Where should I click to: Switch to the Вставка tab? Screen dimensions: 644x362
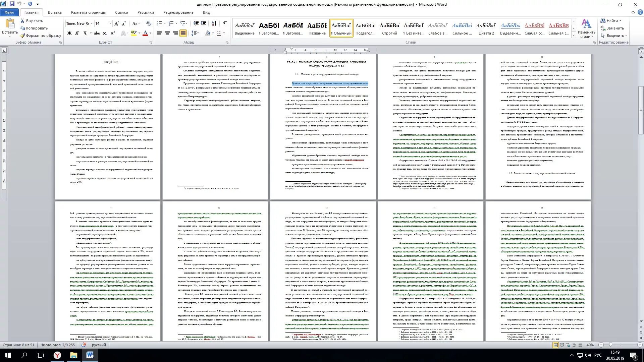[55, 12]
